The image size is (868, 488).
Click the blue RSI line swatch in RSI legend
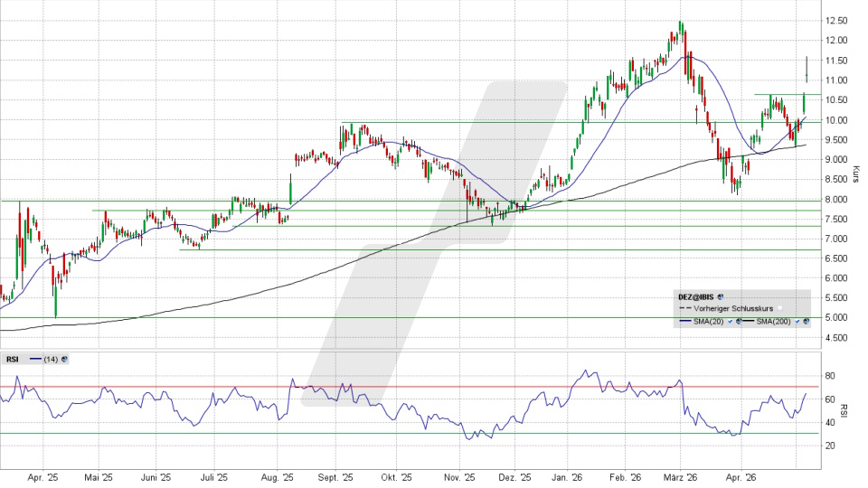pos(35,360)
